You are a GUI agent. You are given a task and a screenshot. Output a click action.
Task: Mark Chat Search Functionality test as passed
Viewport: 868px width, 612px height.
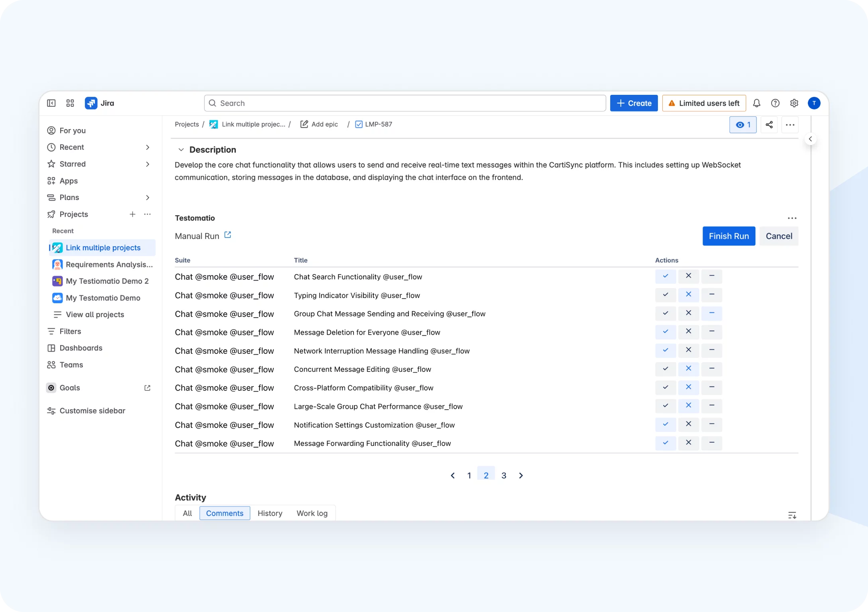(665, 276)
